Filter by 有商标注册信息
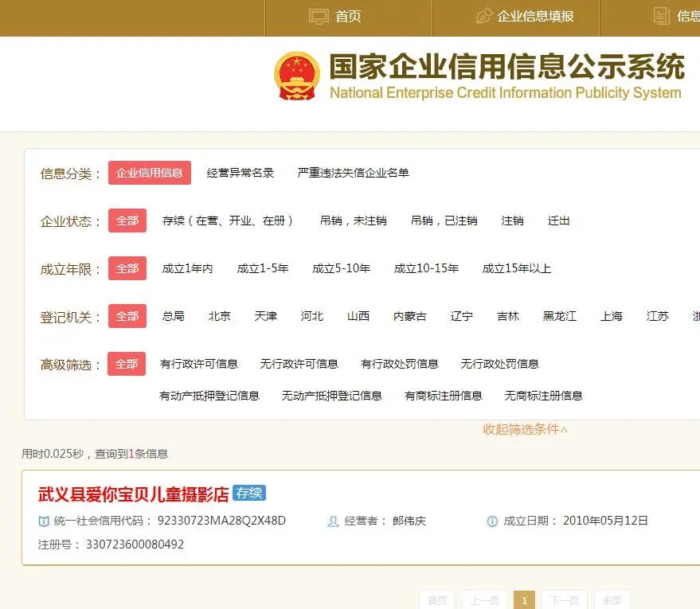This screenshot has height=609, width=700. [444, 396]
